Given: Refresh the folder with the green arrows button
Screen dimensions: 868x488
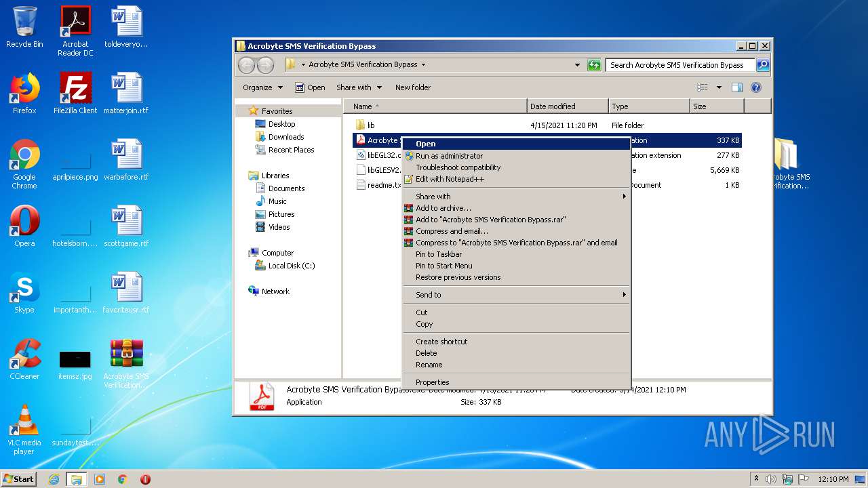Looking at the screenshot, I should [594, 65].
